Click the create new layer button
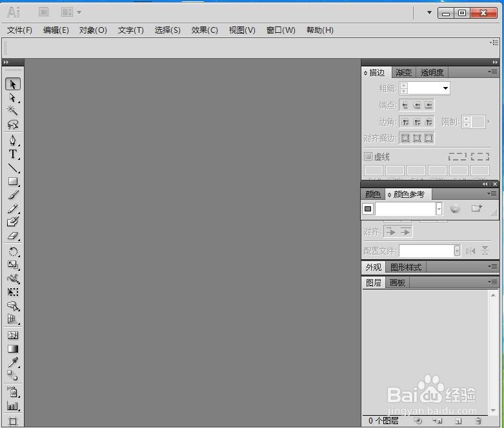504x428 pixels. point(458,421)
